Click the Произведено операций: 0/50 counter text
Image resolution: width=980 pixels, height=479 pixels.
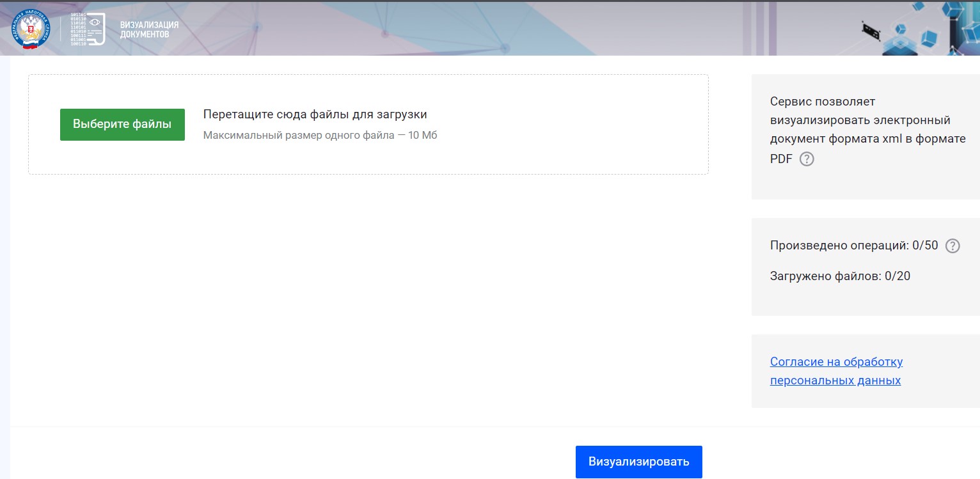[853, 246]
